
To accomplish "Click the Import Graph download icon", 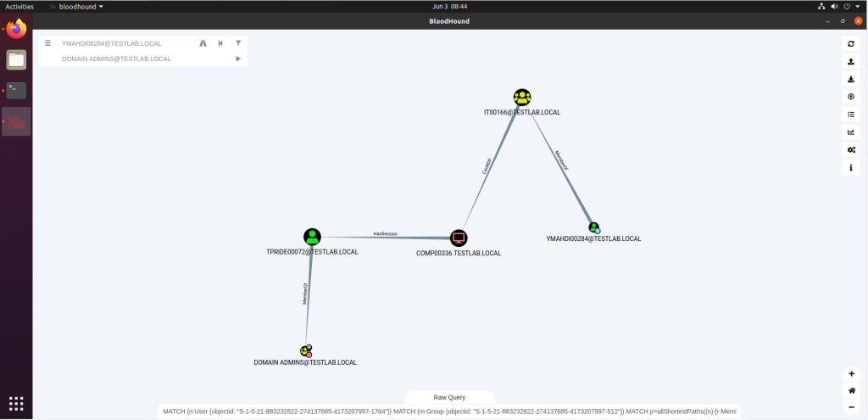I will (x=851, y=79).
